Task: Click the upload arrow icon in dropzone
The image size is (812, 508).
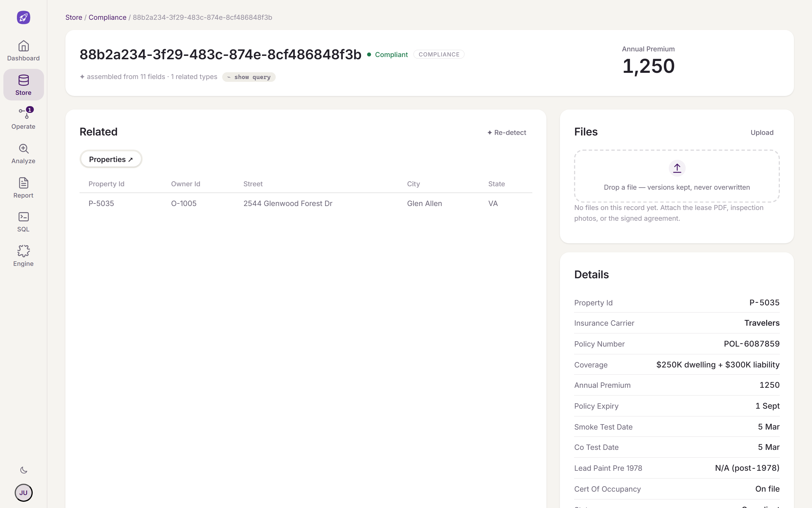Action: click(677, 168)
